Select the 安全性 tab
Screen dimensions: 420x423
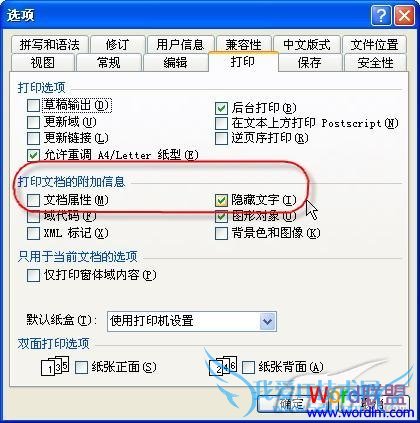pyautogui.click(x=375, y=62)
